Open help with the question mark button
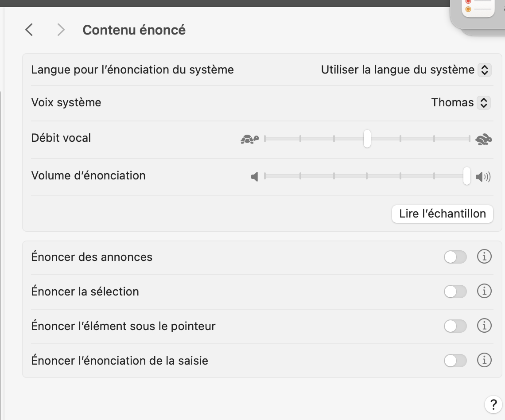Viewport: 505px width, 420px height. [x=493, y=404]
